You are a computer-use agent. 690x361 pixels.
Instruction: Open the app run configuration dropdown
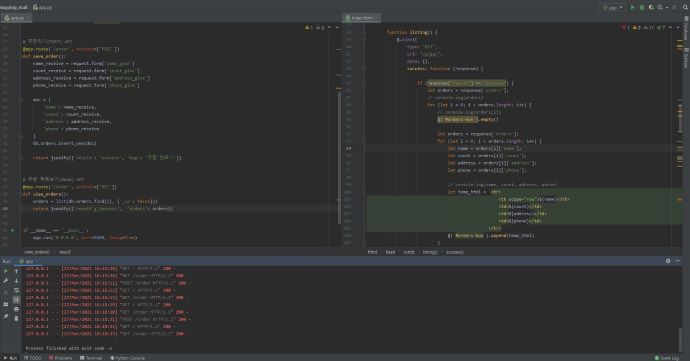[613, 7]
